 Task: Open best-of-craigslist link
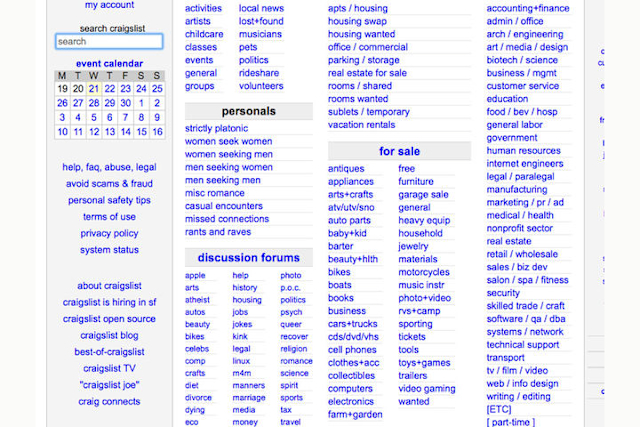click(109, 352)
